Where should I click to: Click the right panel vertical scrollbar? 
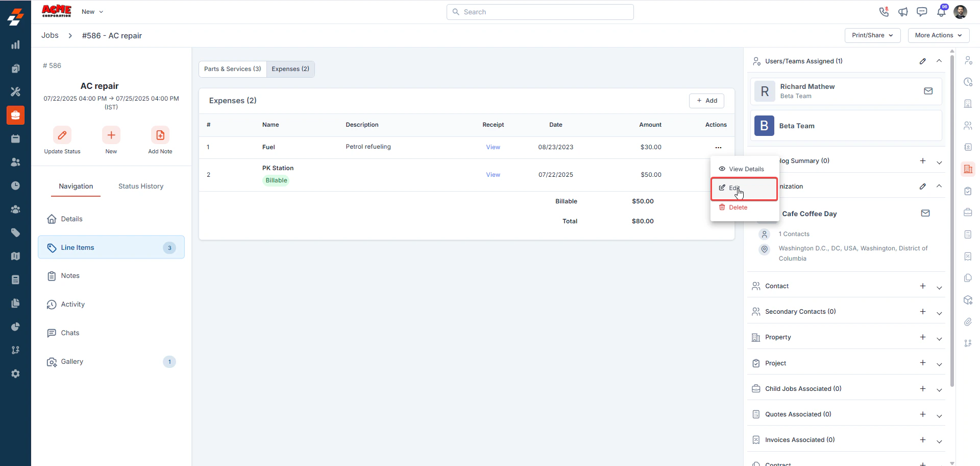click(952, 220)
